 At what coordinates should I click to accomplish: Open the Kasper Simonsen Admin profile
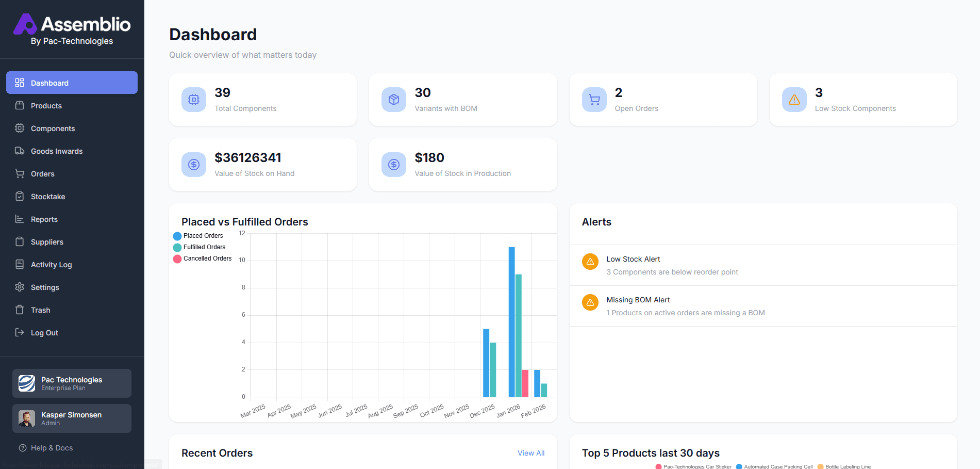pyautogui.click(x=72, y=418)
